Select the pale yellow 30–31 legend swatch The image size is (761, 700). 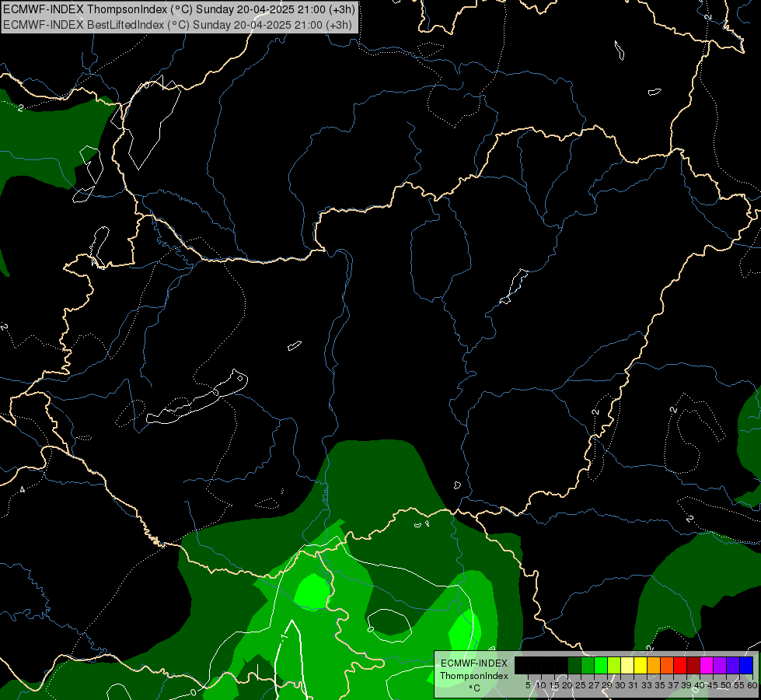tap(627, 665)
